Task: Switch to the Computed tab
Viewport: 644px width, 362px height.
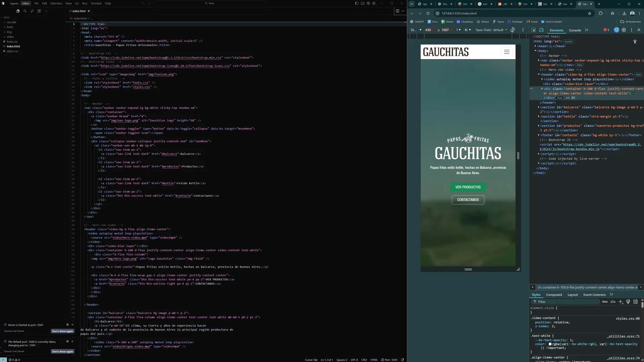Action: 554,295
